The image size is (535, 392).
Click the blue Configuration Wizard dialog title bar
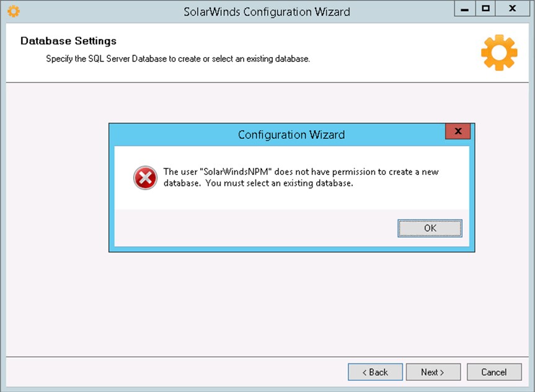click(291, 135)
